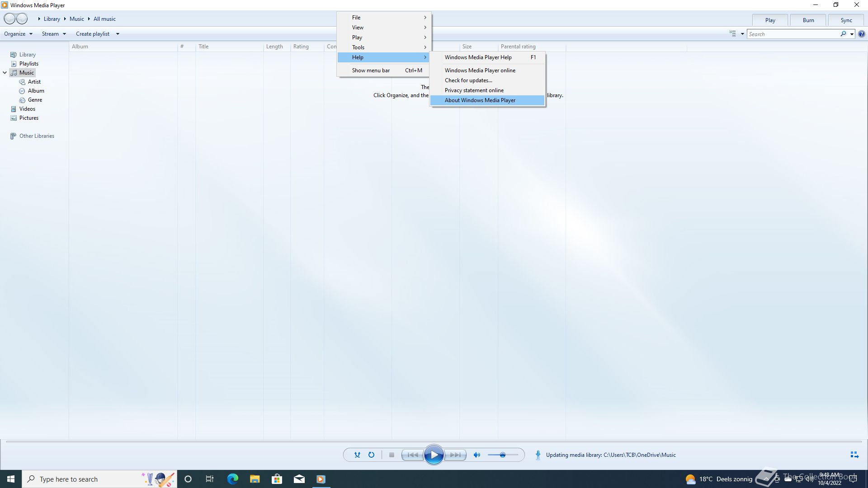Click Library in breadcrumb path
The image size is (868, 488).
click(52, 19)
